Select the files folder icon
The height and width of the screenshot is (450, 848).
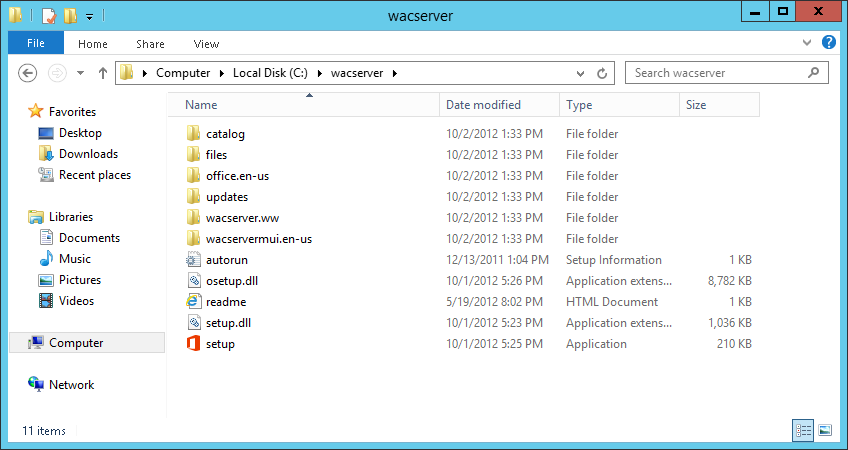(x=193, y=154)
